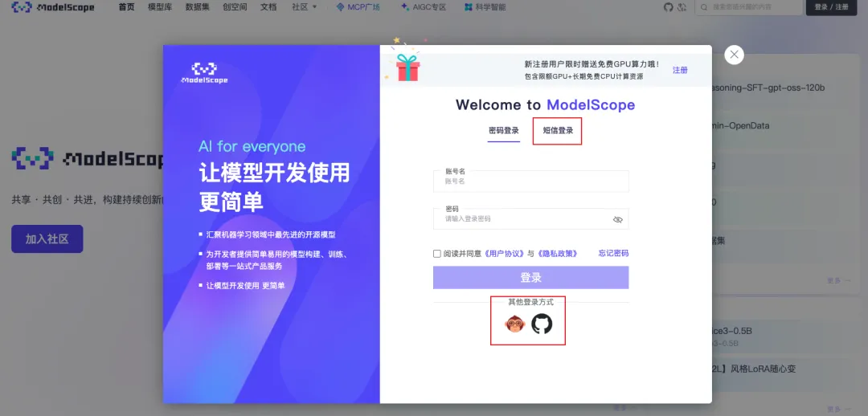
Task: Open the 《用户协议》 link
Action: (504, 253)
